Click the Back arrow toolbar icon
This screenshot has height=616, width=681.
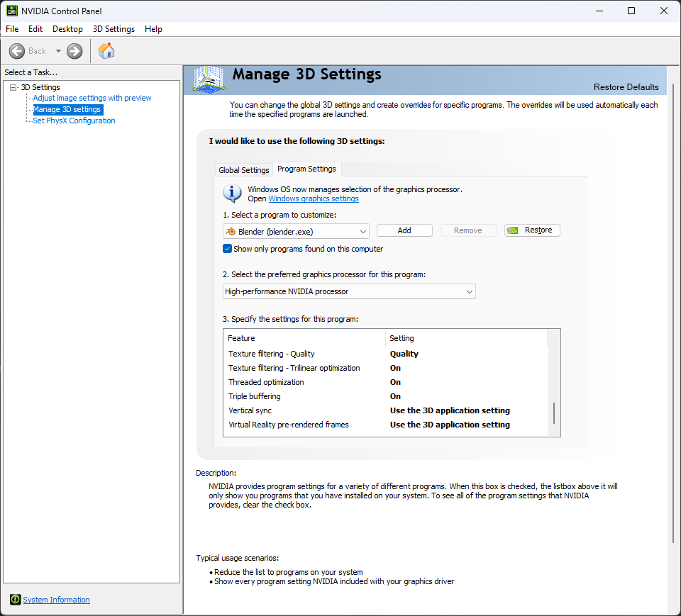coord(17,51)
